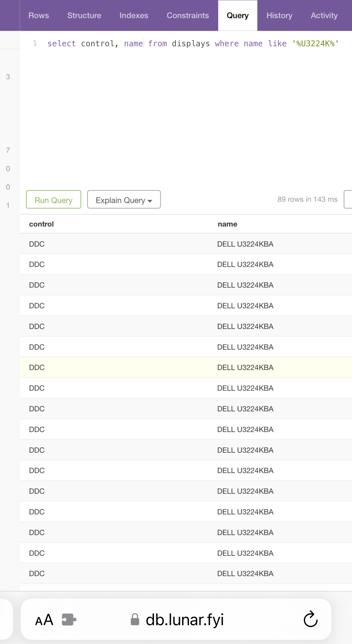This screenshot has height=644, width=352.
Task: Click inside the SQL query editor line
Action: pos(193,44)
